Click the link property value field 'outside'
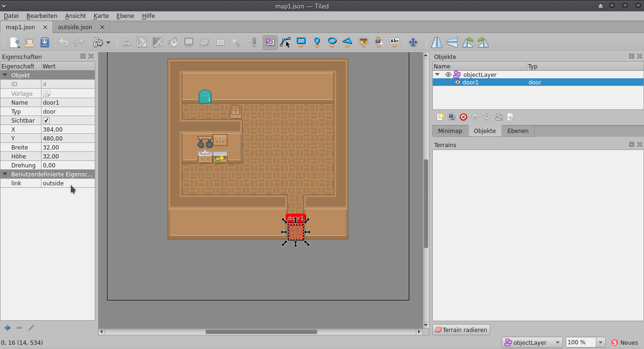 (68, 183)
